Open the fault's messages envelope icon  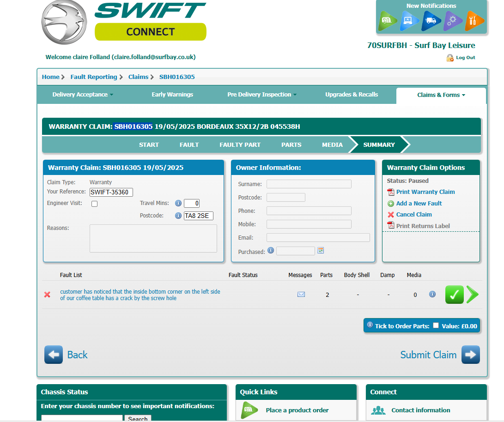click(301, 295)
